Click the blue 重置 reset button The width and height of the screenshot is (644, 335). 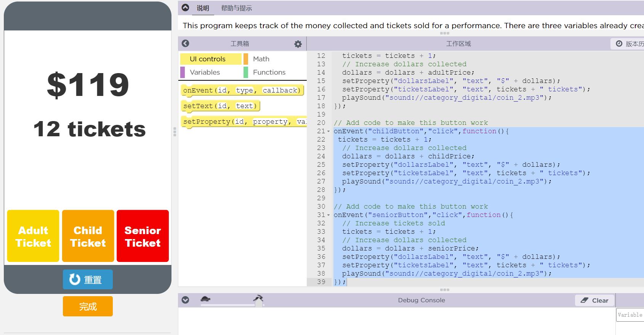pyautogui.click(x=88, y=279)
